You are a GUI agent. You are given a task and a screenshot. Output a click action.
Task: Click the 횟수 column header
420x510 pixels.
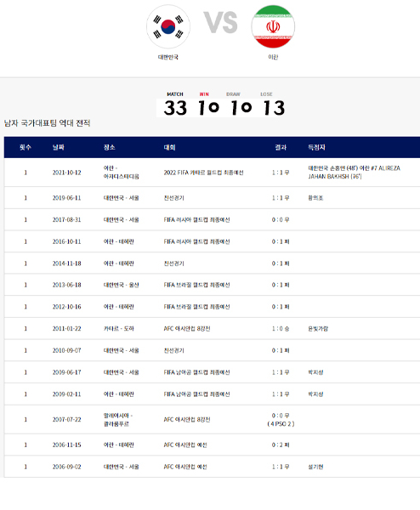tap(26, 147)
